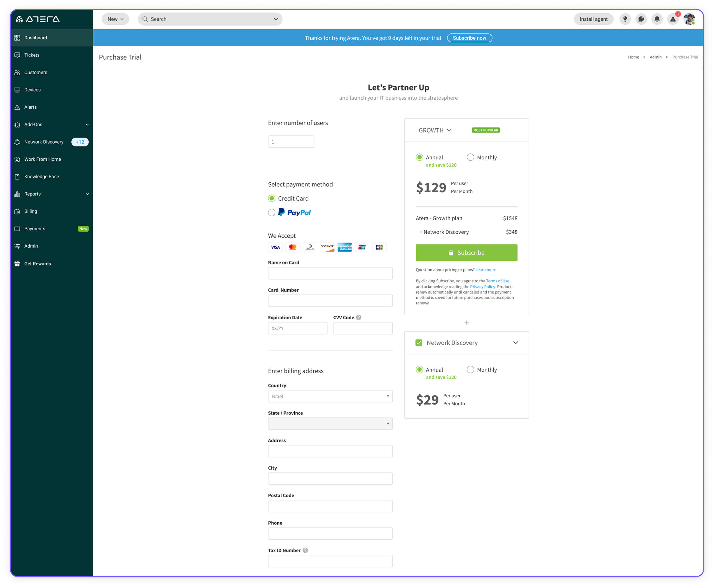This screenshot has height=588, width=714.
Task: Click the Mastercard logo
Action: (x=293, y=247)
